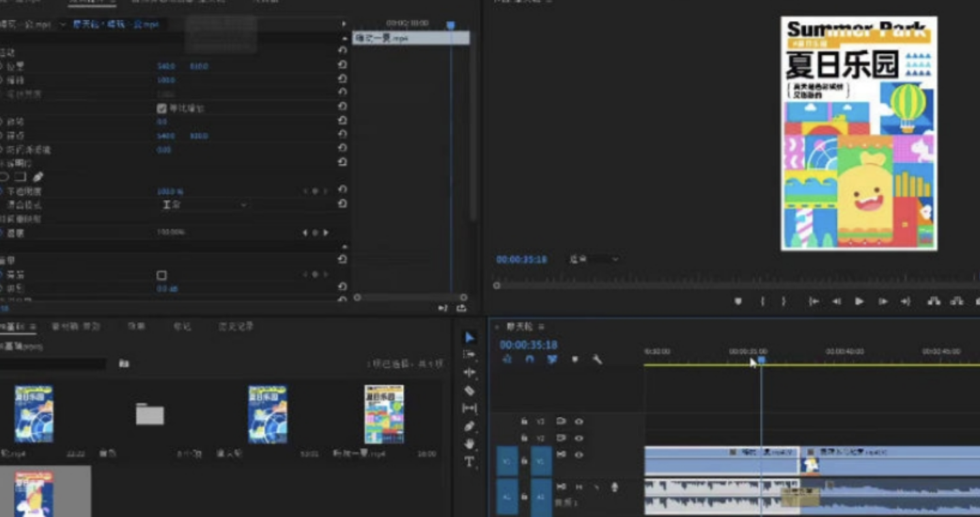Reset the Anchor Point parameter
Image resolution: width=980 pixels, height=517 pixels.
click(342, 134)
